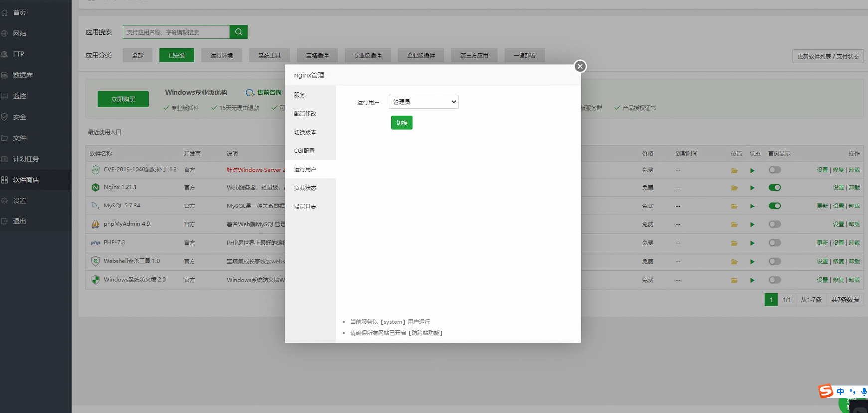Open 软件商店 in sidebar
This screenshot has width=868, height=413.
[36, 180]
